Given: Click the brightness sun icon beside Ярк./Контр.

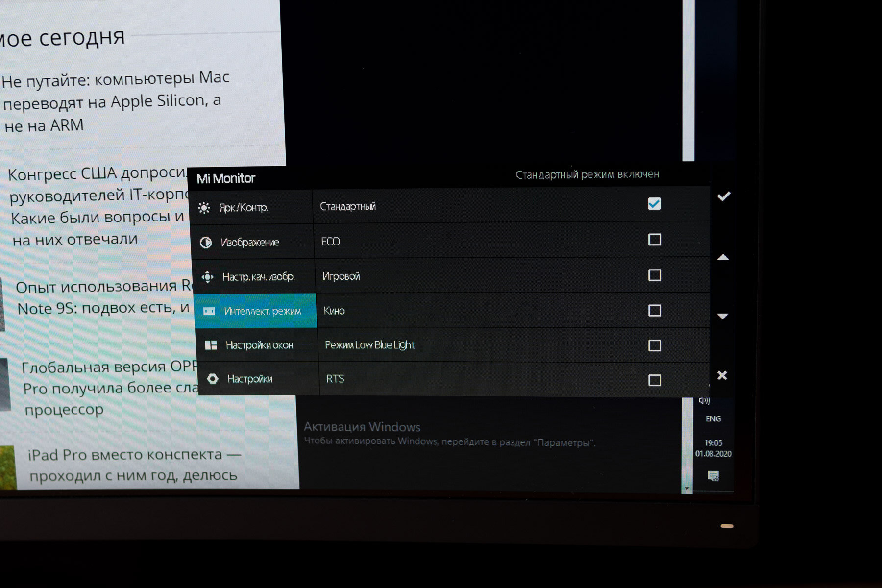Looking at the screenshot, I should [204, 208].
